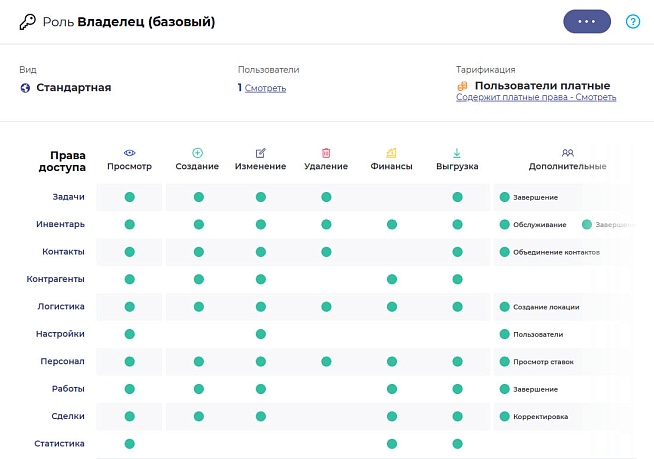Image resolution: width=654 pixels, height=459 pixels.
Task: Toggle Корректировка extra right for Сделки
Action: 505,416
